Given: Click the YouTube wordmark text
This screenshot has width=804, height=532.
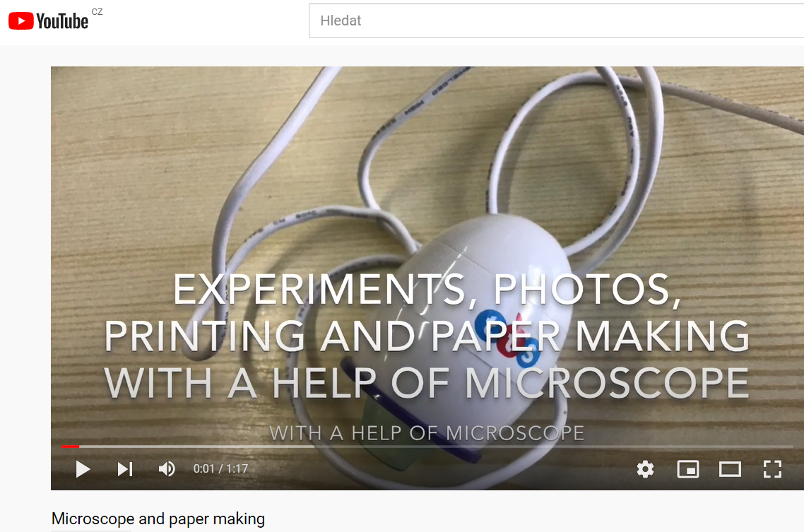Looking at the screenshot, I should click(62, 21).
